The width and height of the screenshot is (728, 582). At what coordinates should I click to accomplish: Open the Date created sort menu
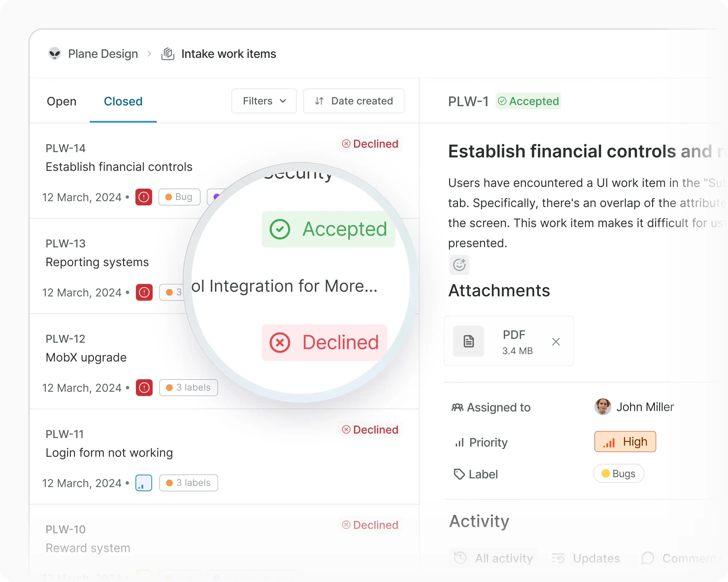tap(354, 101)
